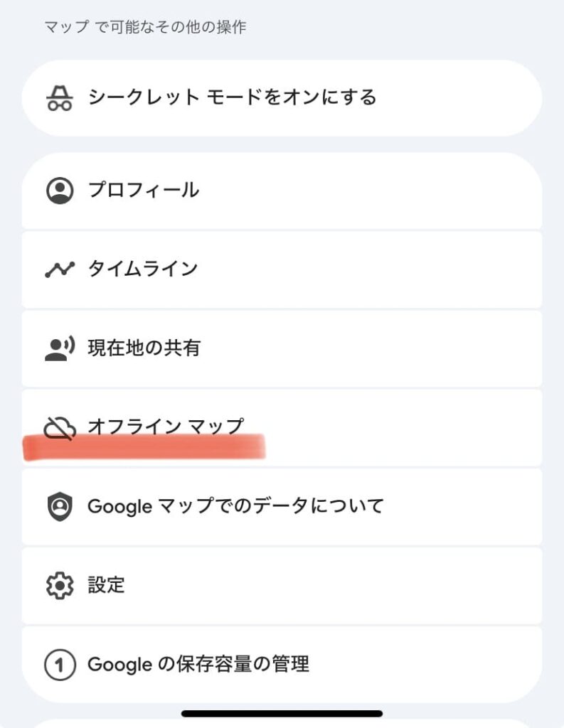
Task: Turn on シークレット モード via its label
Action: pos(232,97)
